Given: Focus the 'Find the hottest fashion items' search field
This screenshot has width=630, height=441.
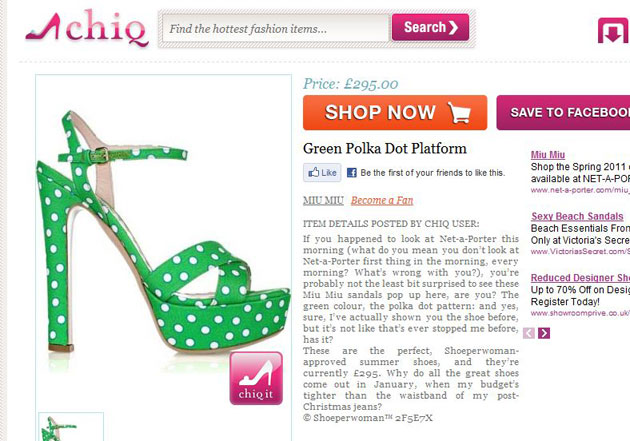Looking at the screenshot, I should (x=276, y=29).
